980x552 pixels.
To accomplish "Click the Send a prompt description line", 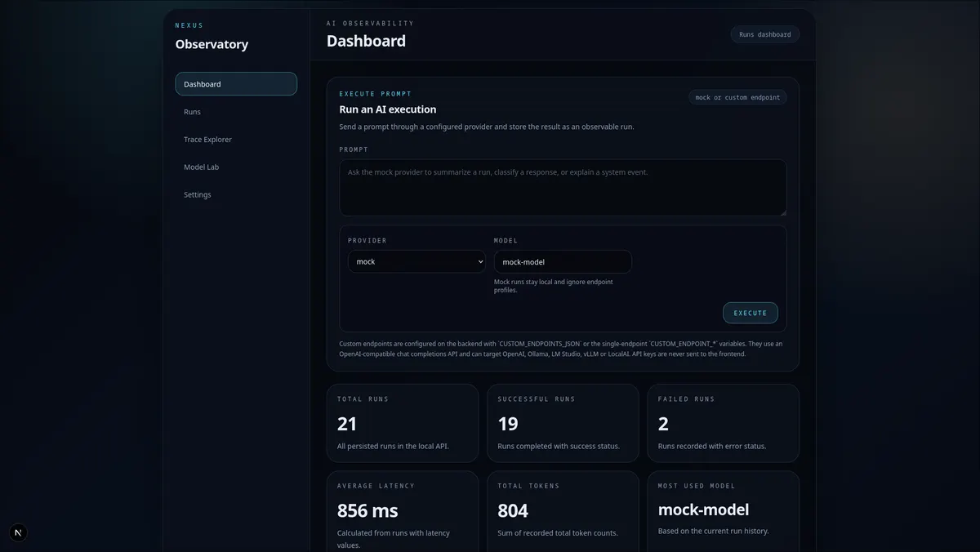I will click(x=487, y=127).
